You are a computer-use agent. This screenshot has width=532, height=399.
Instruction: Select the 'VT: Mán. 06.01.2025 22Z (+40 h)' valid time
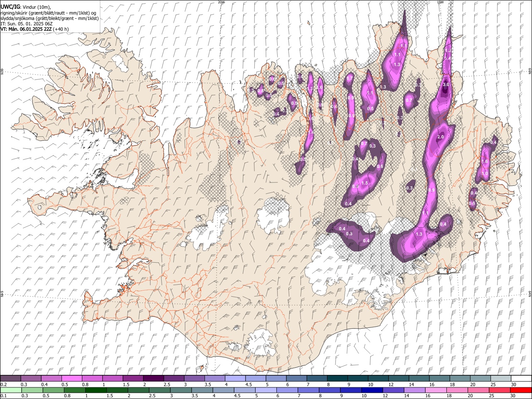click(34, 29)
